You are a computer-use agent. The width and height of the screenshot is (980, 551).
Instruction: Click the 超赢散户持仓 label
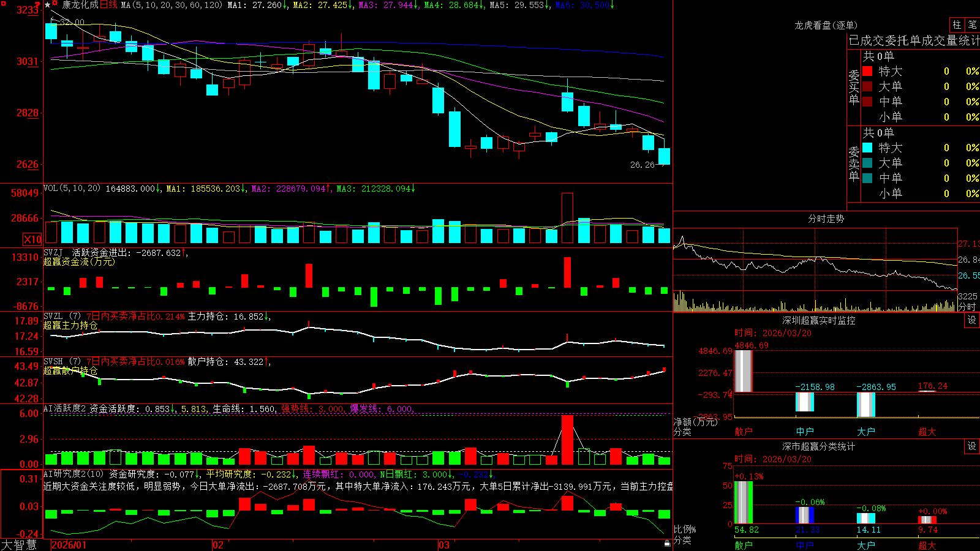70,370
